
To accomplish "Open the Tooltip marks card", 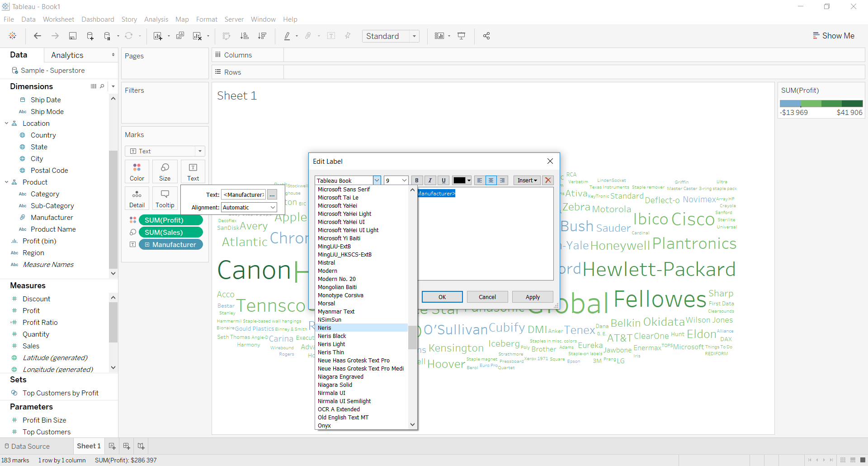I will point(165,198).
